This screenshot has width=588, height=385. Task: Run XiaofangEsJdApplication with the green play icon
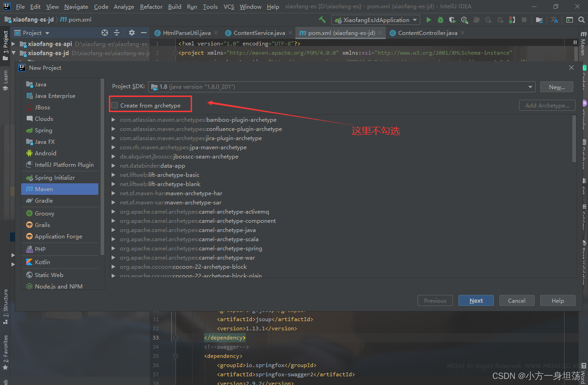click(x=429, y=20)
